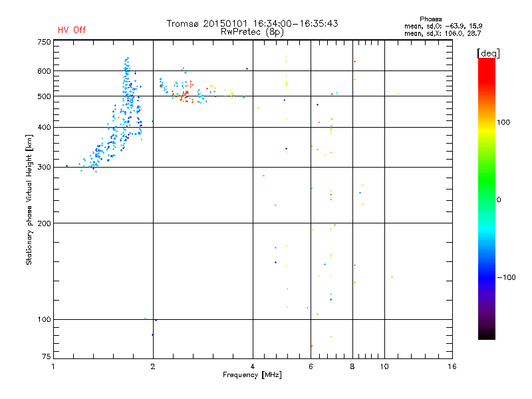
Task: Click the colorbar label '-100'
Action: point(506,277)
